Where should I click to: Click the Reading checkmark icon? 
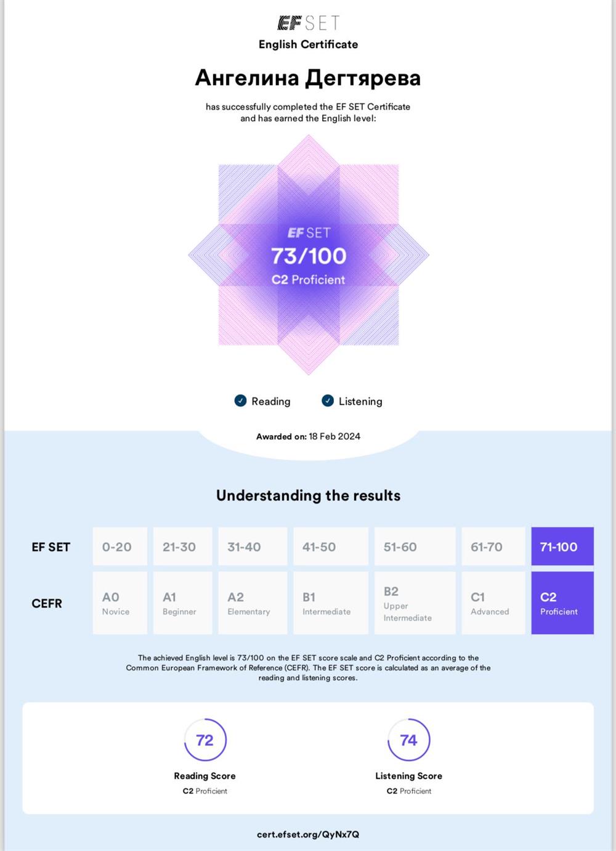tap(240, 401)
